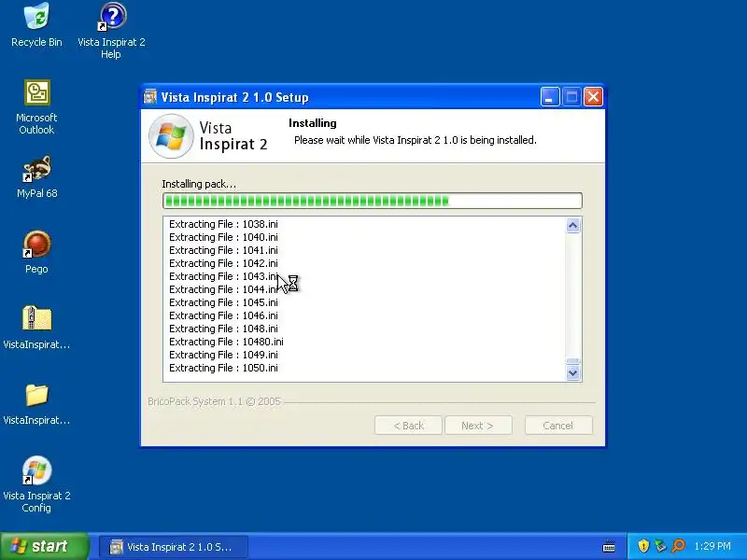
Task: Click the bold Installing heading
Action: (313, 123)
